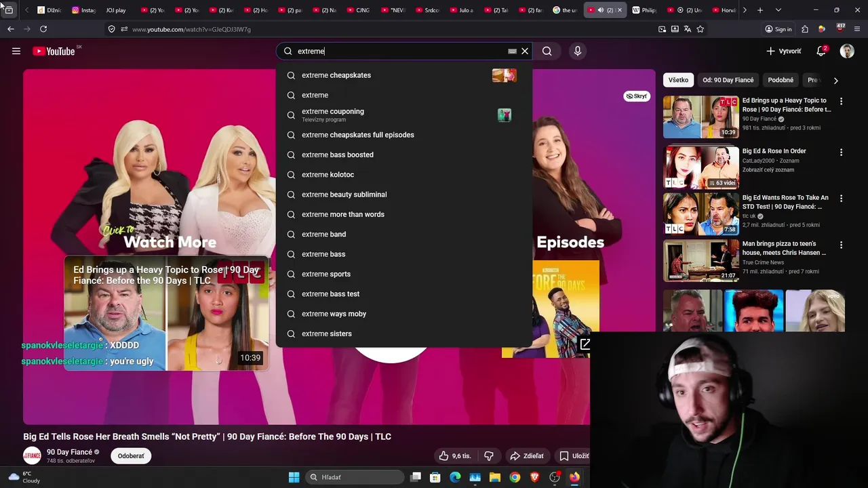The image size is (868, 488).
Task: Switch to the Instagram tab
Action: tap(85, 10)
